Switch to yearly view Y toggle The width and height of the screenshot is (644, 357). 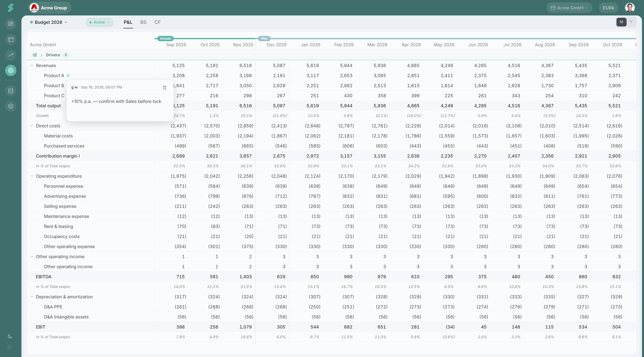click(631, 22)
